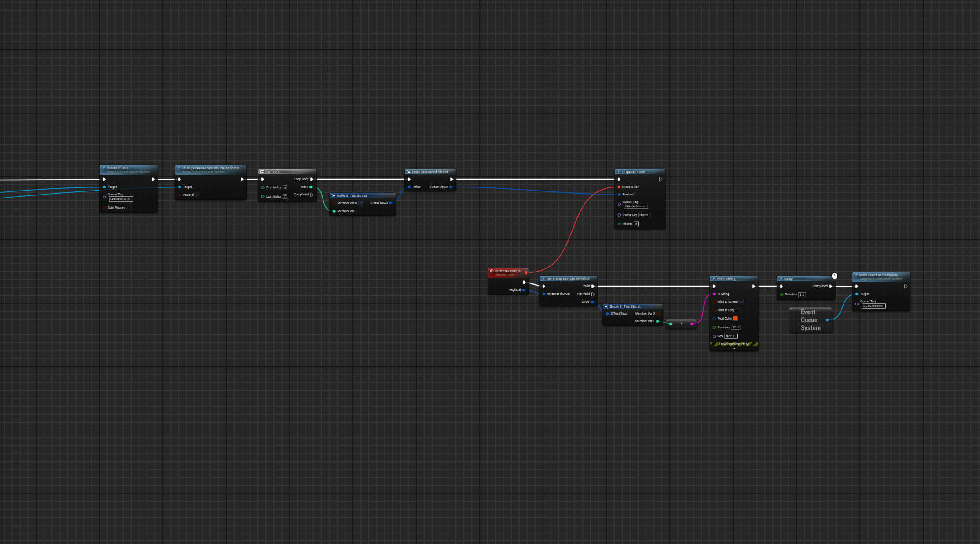Toggle Start Paused checkbox on Create Queue
This screenshot has height=544, width=980.
(129, 208)
